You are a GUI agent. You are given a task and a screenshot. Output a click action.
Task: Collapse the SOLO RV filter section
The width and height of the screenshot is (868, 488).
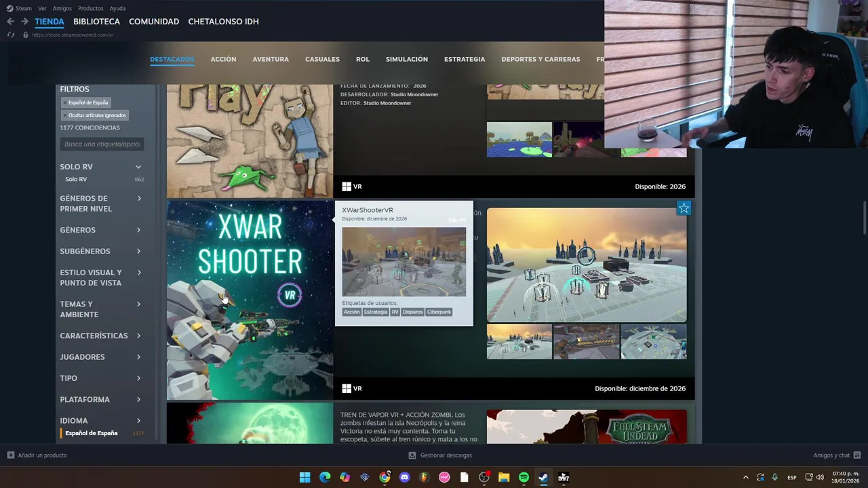[x=138, y=167]
